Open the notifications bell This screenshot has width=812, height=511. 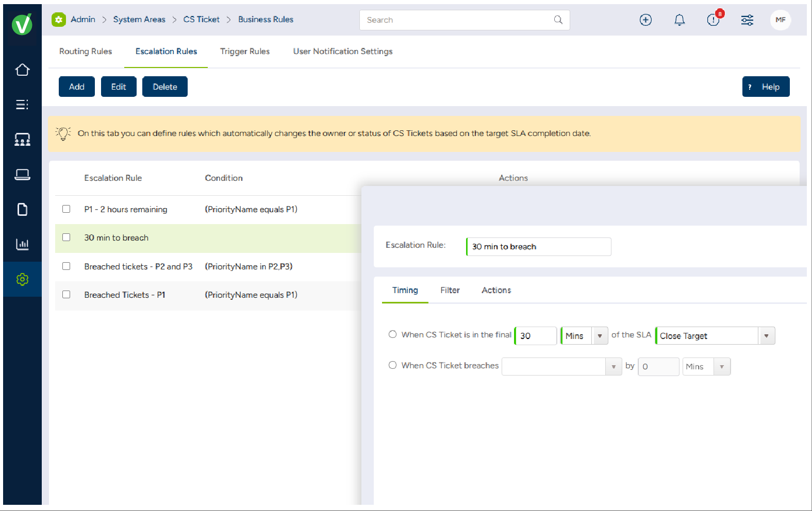[680, 20]
